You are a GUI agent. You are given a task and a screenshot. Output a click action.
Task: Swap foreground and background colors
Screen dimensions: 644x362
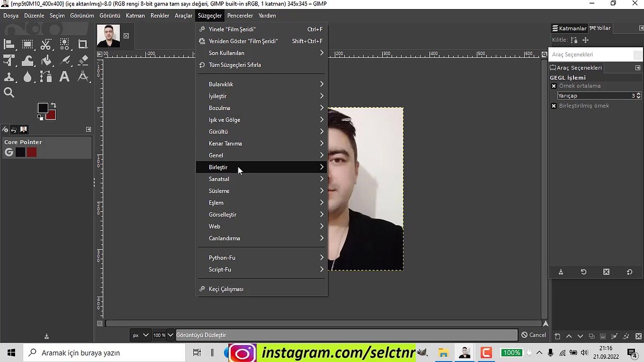pyautogui.click(x=53, y=106)
